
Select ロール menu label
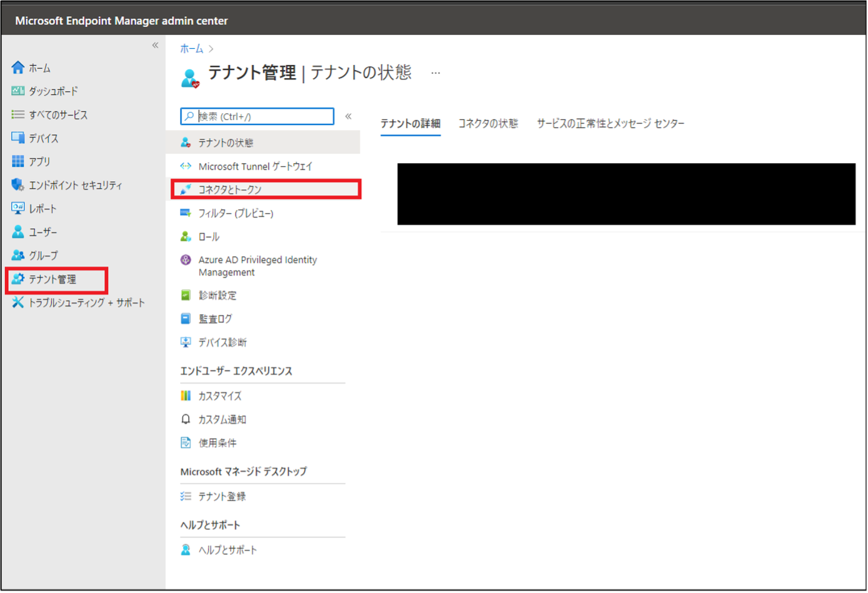pos(209,237)
